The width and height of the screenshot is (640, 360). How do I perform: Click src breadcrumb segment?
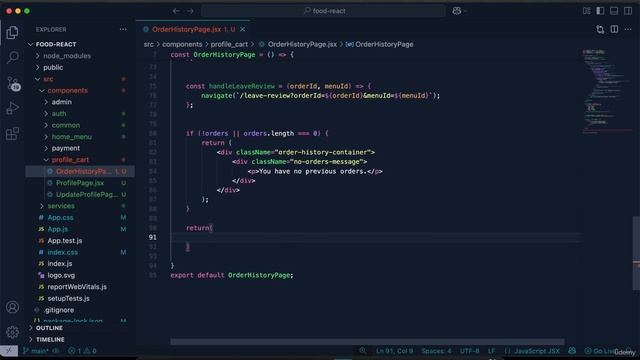click(149, 44)
